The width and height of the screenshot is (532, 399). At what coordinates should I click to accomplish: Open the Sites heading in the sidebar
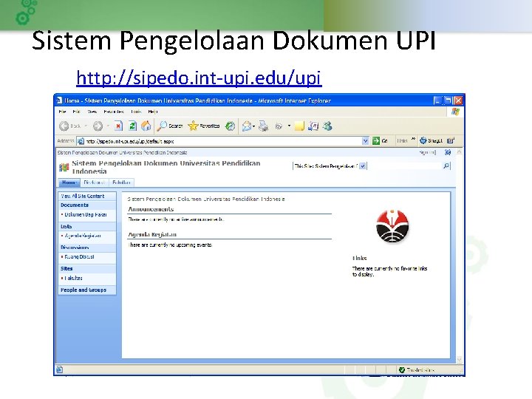pyautogui.click(x=66, y=268)
